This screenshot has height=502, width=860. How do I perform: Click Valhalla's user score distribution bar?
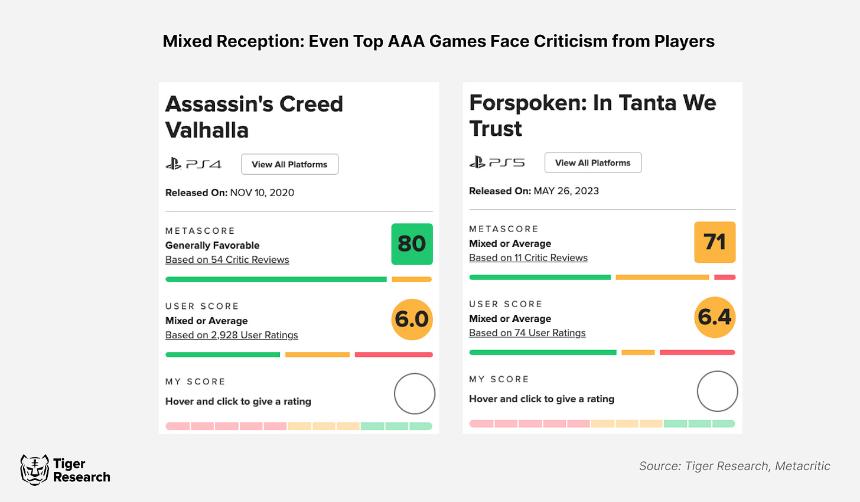click(299, 354)
